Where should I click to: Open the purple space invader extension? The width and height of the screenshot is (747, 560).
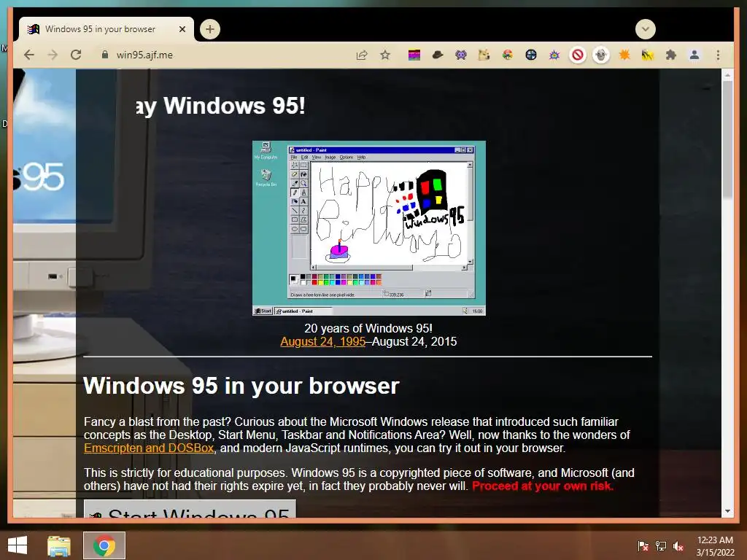461,55
